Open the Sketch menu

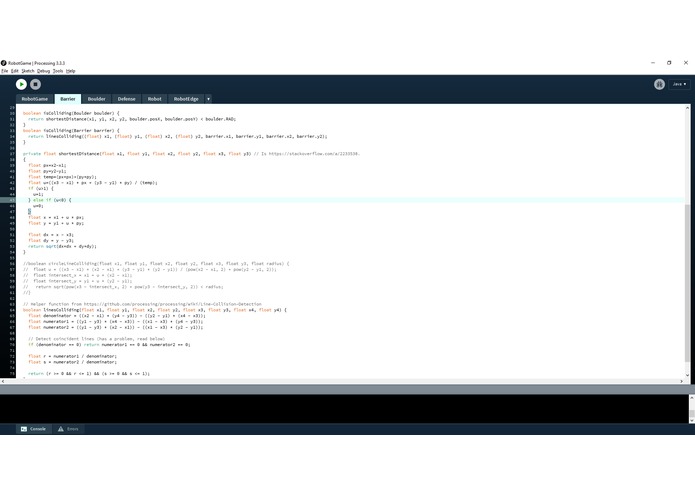tap(28, 71)
